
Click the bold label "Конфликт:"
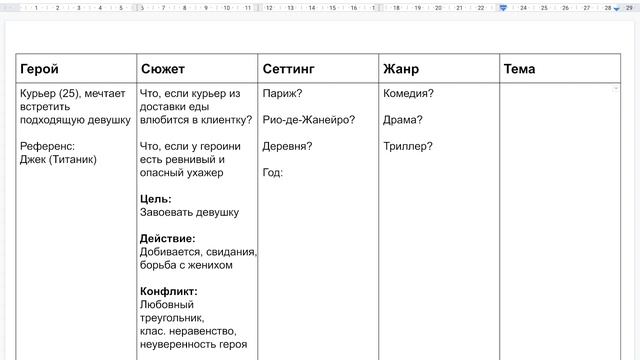tap(169, 291)
